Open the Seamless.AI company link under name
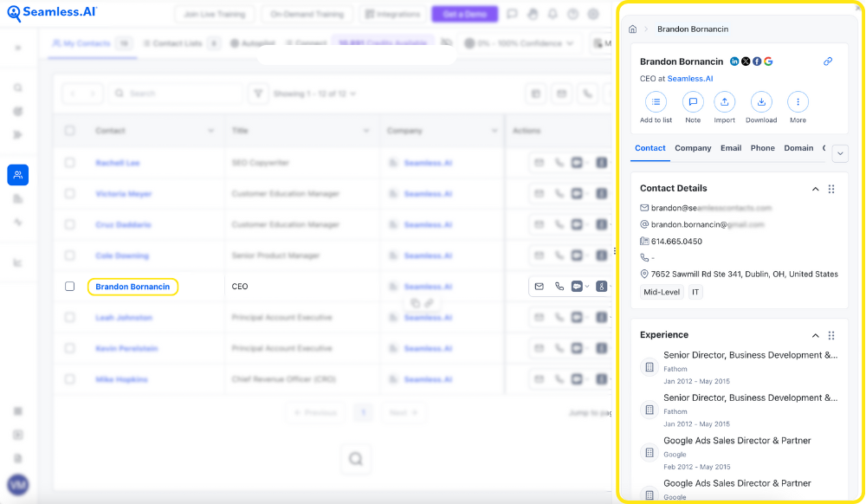 tap(690, 79)
